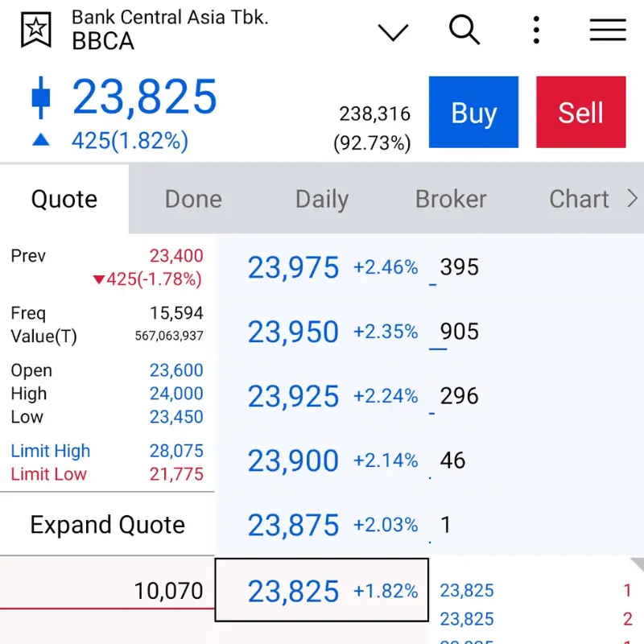This screenshot has width=644, height=644.
Task: Tap Expand Quote to show more details
Action: tap(107, 525)
